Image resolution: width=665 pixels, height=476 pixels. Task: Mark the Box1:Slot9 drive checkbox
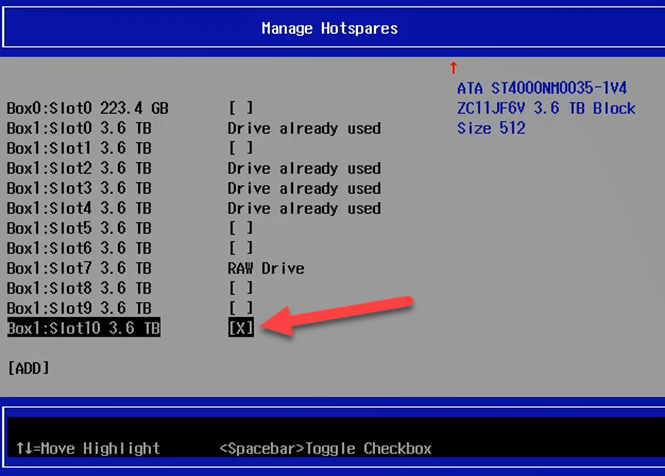[x=240, y=308]
